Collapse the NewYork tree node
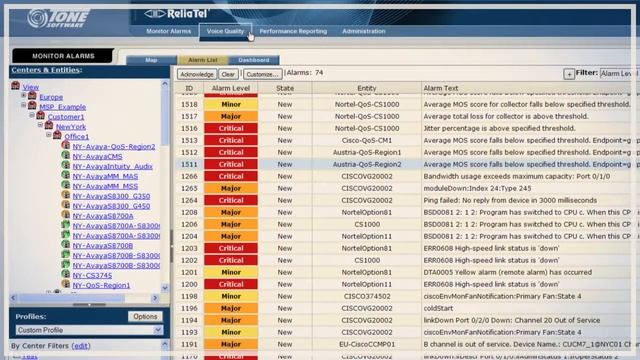 40,125
